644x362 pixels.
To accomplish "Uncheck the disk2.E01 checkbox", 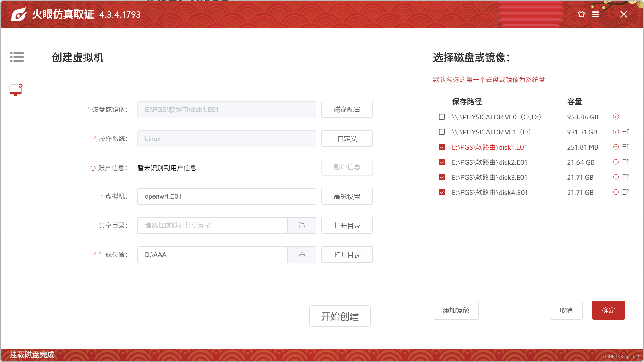I will point(442,162).
